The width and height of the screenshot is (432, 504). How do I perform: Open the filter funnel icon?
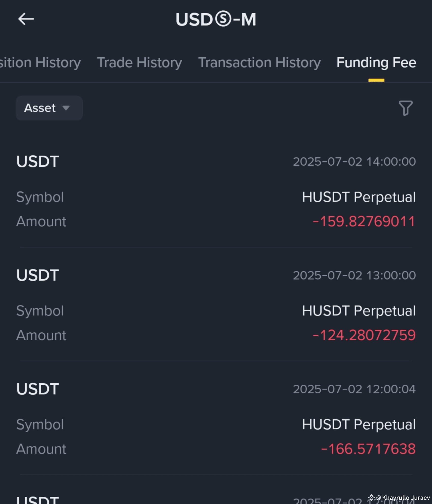[405, 108]
